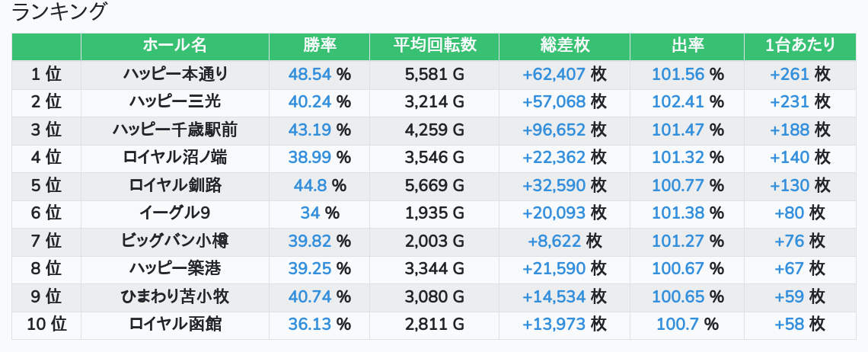This screenshot has width=868, height=352.
Task: Select hall ロイヤル釧路
Action: coord(175,185)
